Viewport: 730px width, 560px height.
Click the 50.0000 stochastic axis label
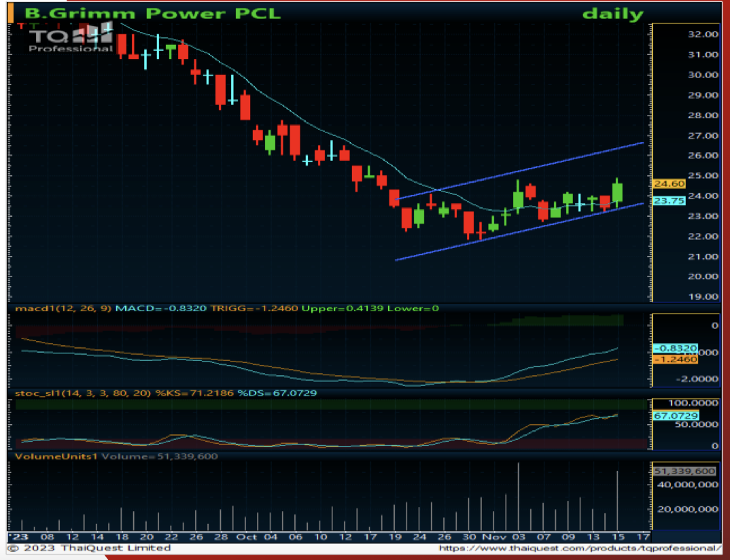coord(697,425)
